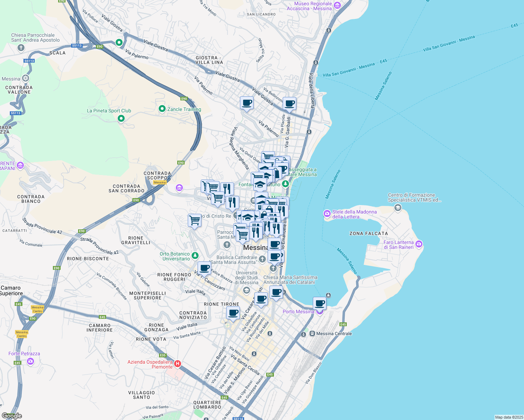Click the 'CONTRADA NOVIZIATO' label

click(x=193, y=315)
